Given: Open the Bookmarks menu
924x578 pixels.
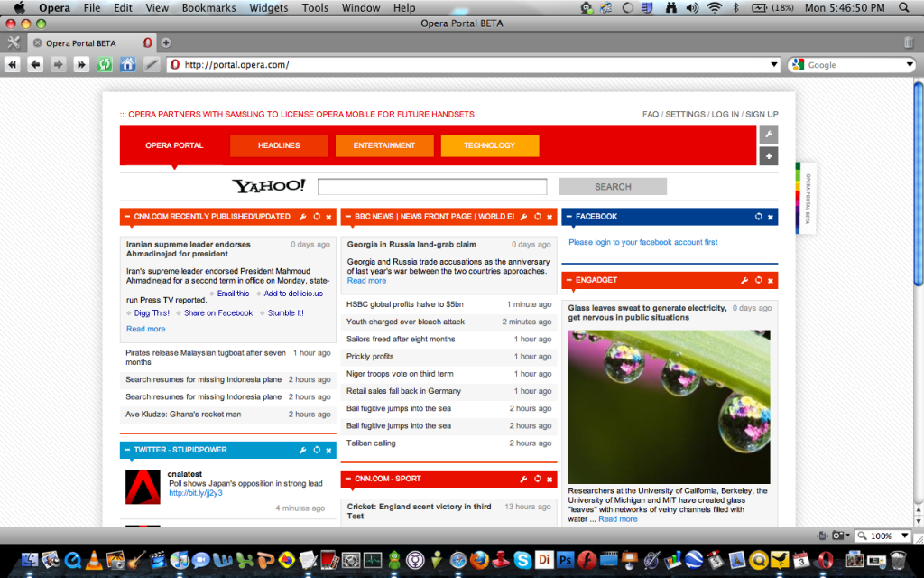Looking at the screenshot, I should coord(208,8).
